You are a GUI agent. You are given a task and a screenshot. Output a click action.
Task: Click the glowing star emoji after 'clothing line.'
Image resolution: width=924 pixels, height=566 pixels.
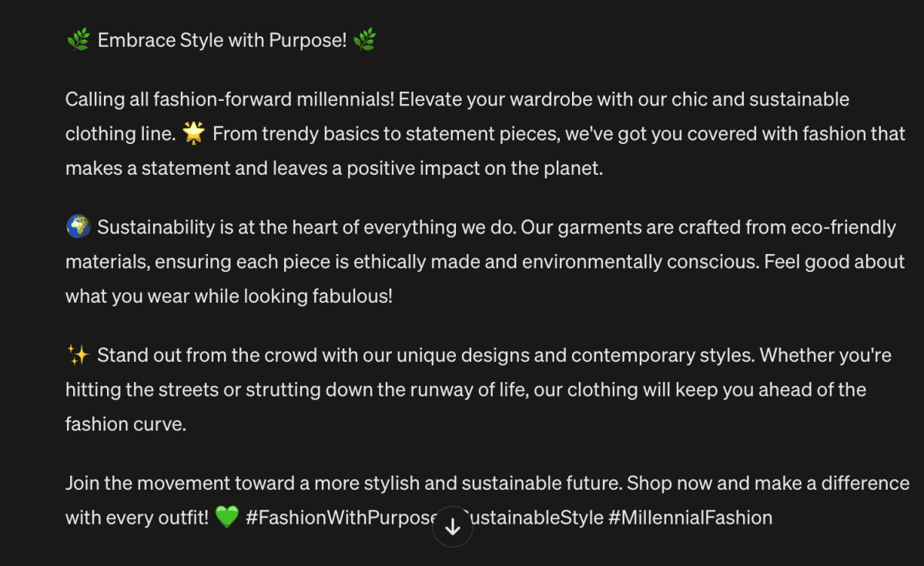coord(194,133)
